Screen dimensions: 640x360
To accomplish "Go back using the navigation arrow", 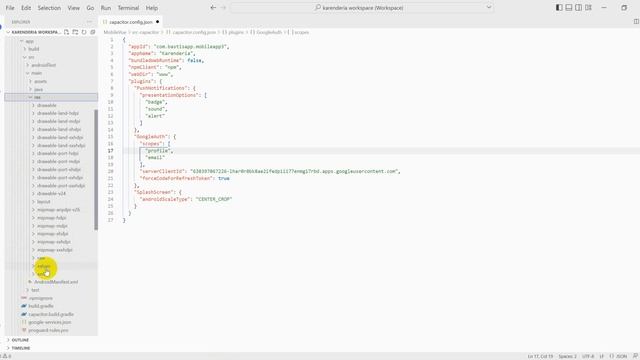I will [x=213, y=7].
